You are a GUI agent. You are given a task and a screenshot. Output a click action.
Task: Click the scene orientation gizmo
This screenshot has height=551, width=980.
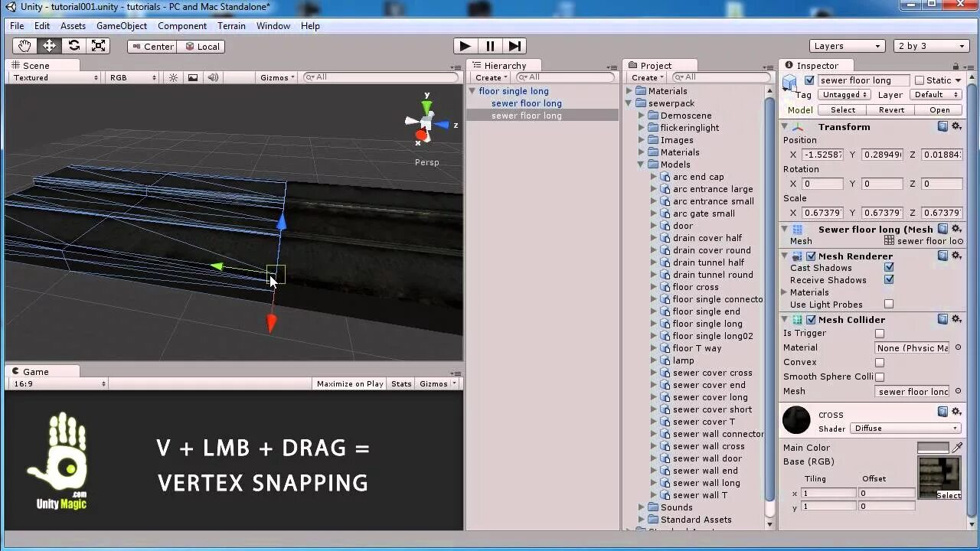coord(426,122)
